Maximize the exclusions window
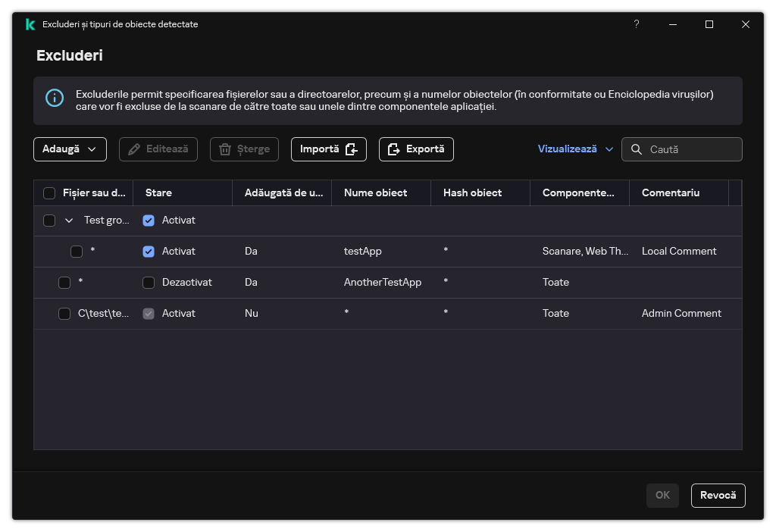The image size is (776, 532). click(709, 24)
